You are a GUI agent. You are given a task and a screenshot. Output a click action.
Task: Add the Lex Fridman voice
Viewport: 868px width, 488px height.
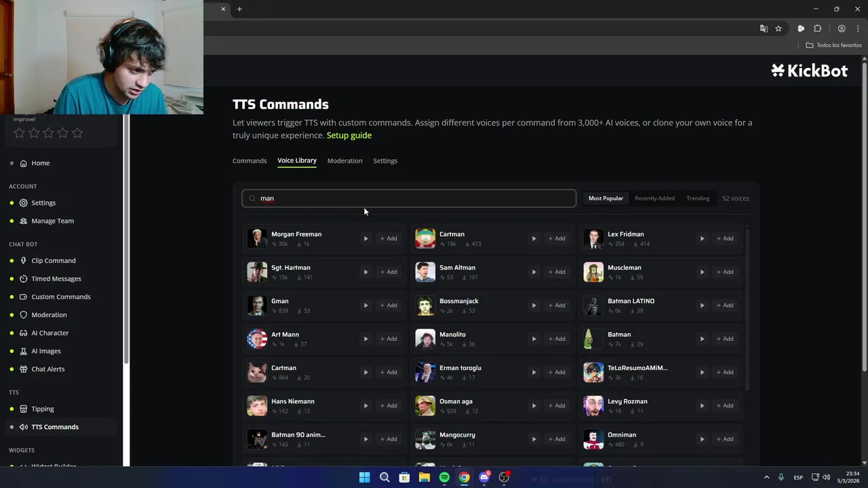[x=725, y=239]
